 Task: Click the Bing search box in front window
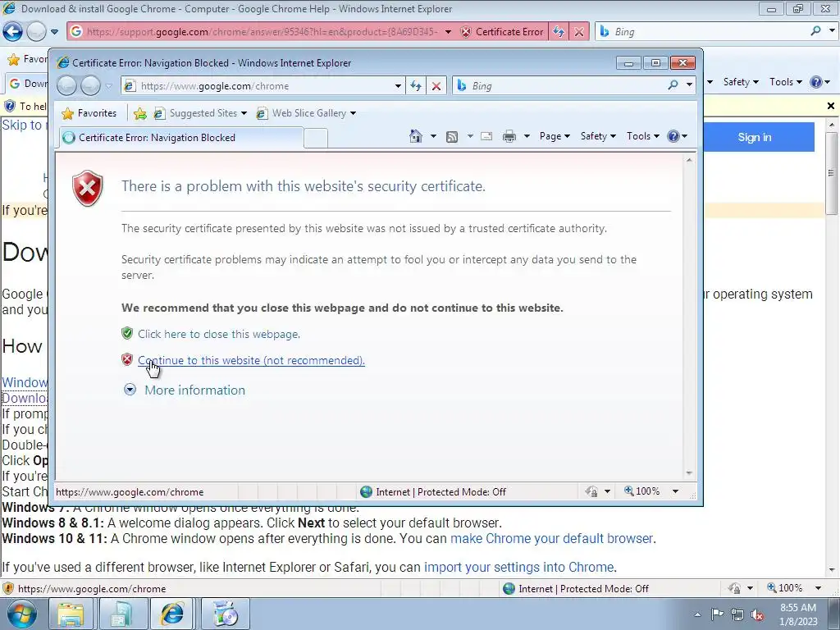point(559,86)
